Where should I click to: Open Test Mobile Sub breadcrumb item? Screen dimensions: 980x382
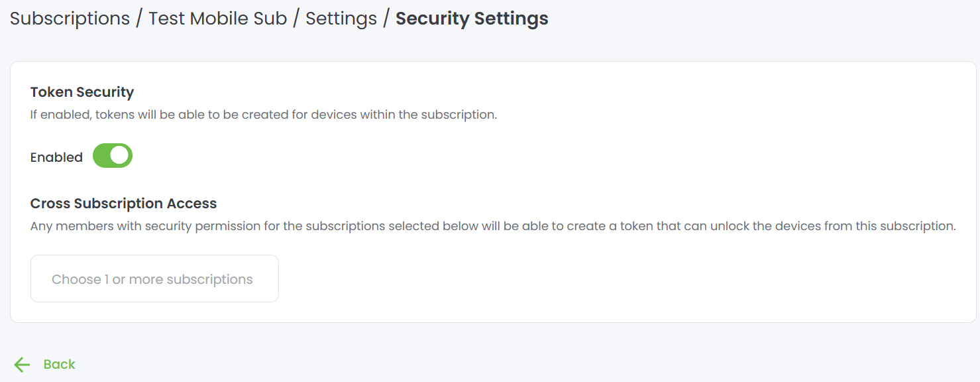217,19
